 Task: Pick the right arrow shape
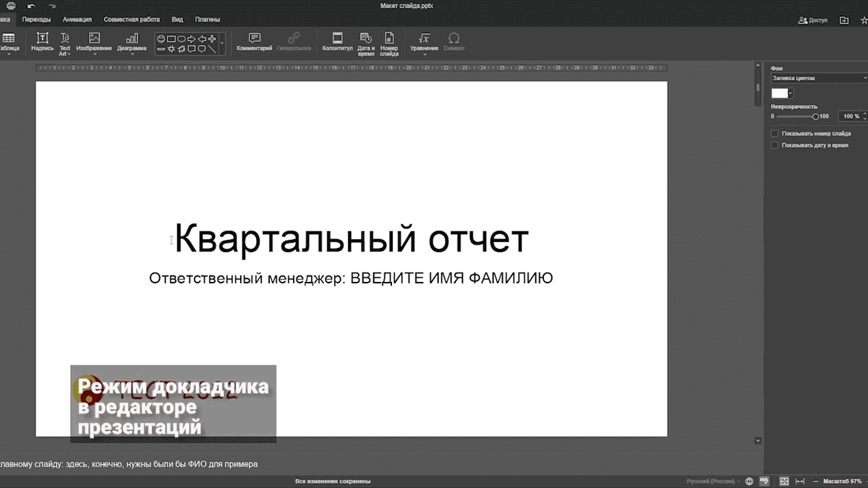(192, 38)
